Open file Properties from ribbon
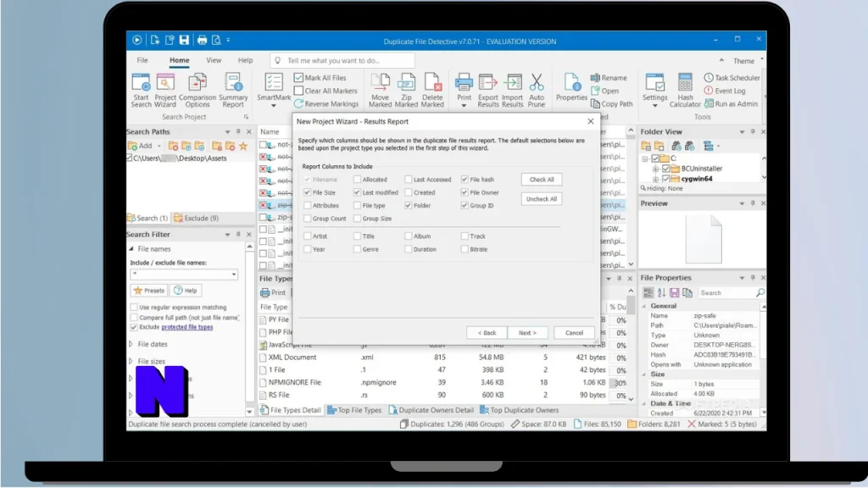The height and width of the screenshot is (488, 868). [571, 87]
